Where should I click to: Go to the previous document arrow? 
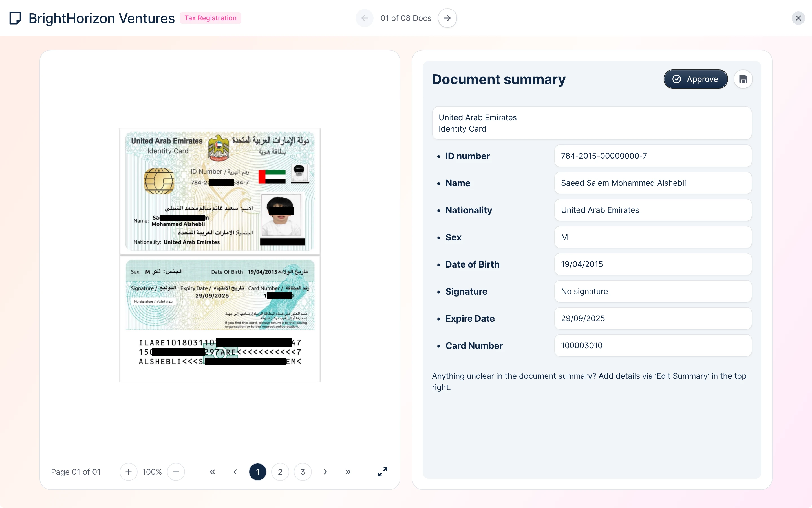click(x=364, y=18)
